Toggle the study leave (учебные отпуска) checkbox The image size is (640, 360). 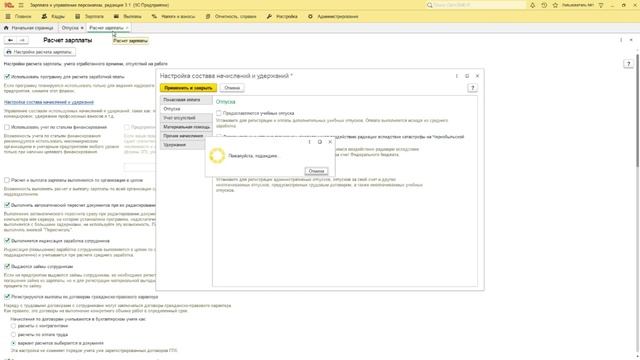[219, 113]
